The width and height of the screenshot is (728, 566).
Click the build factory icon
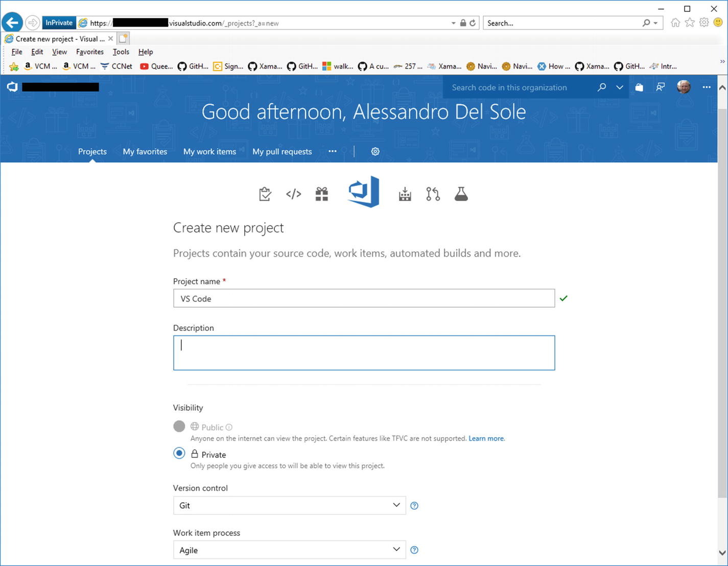click(x=405, y=194)
